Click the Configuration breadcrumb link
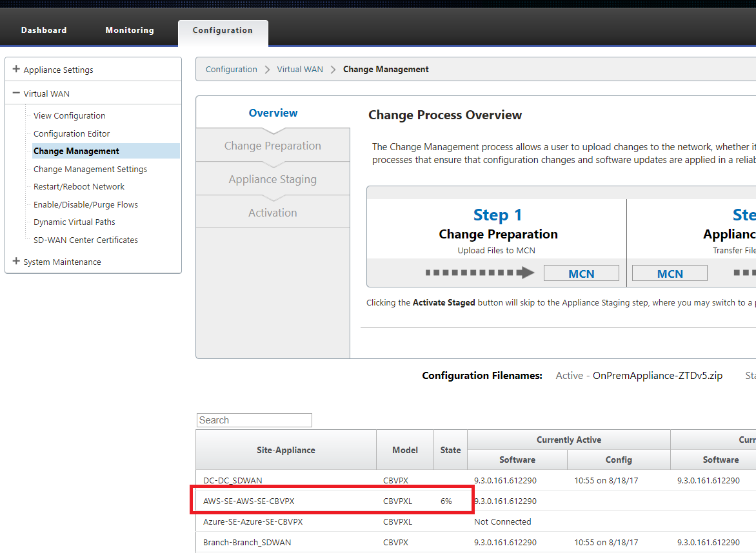This screenshot has width=756, height=553. point(232,70)
